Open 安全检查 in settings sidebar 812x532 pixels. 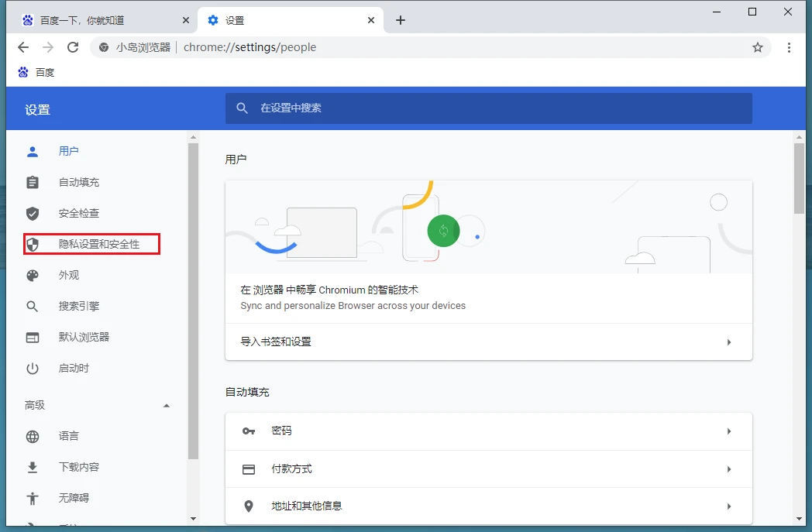pyautogui.click(x=79, y=214)
